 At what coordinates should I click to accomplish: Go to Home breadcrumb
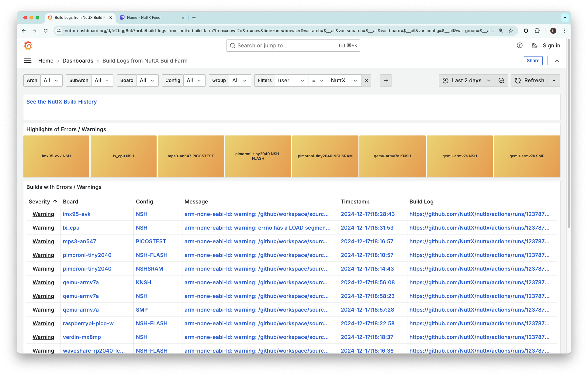[x=46, y=61]
